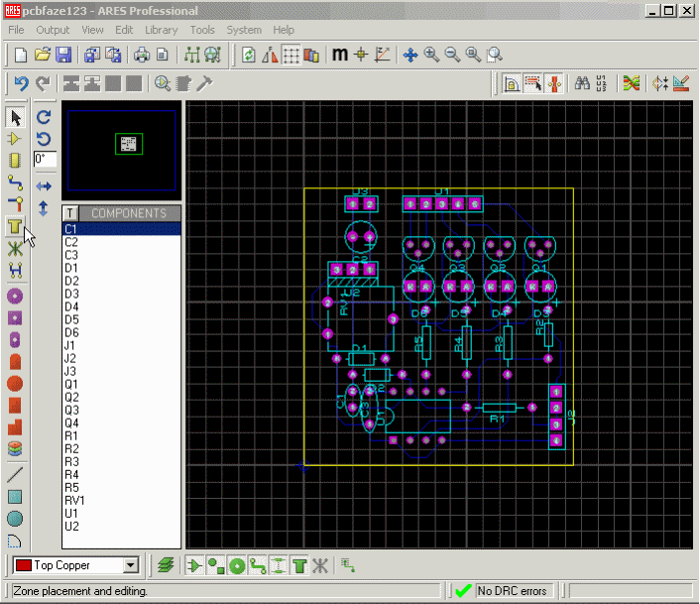Click the Redraw display icon
The height and width of the screenshot is (604, 700).
point(248,55)
